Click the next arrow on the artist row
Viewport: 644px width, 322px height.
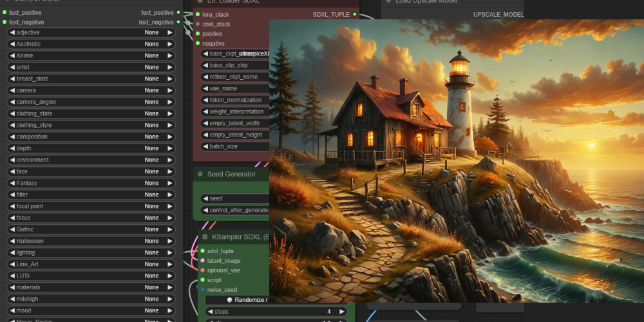(x=169, y=67)
